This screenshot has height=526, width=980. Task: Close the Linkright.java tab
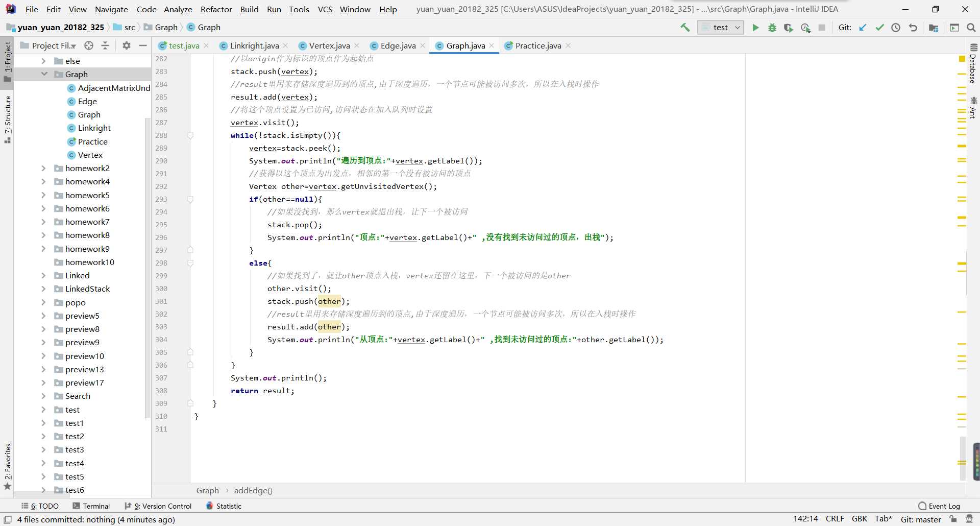click(x=285, y=45)
